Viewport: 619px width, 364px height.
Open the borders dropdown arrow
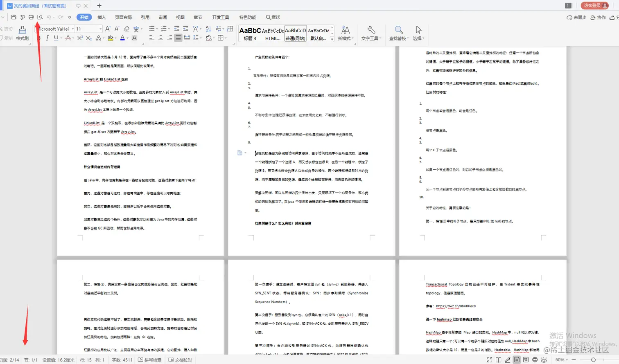[x=226, y=38]
